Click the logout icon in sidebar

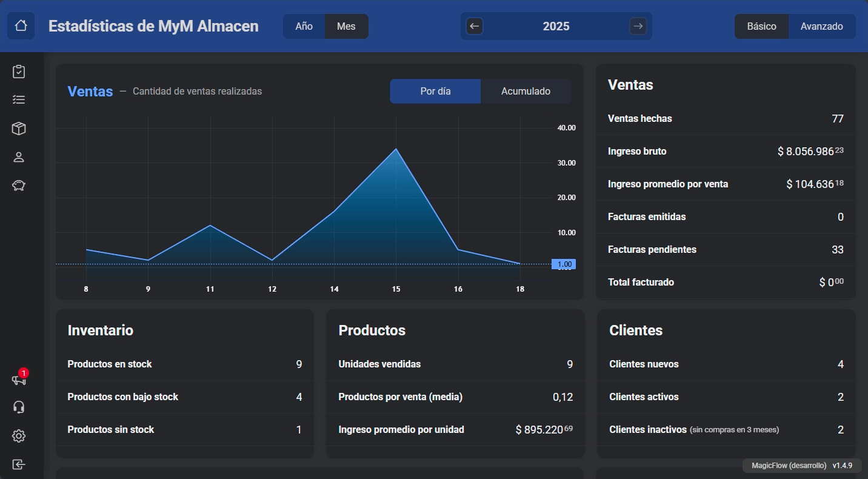click(x=19, y=464)
